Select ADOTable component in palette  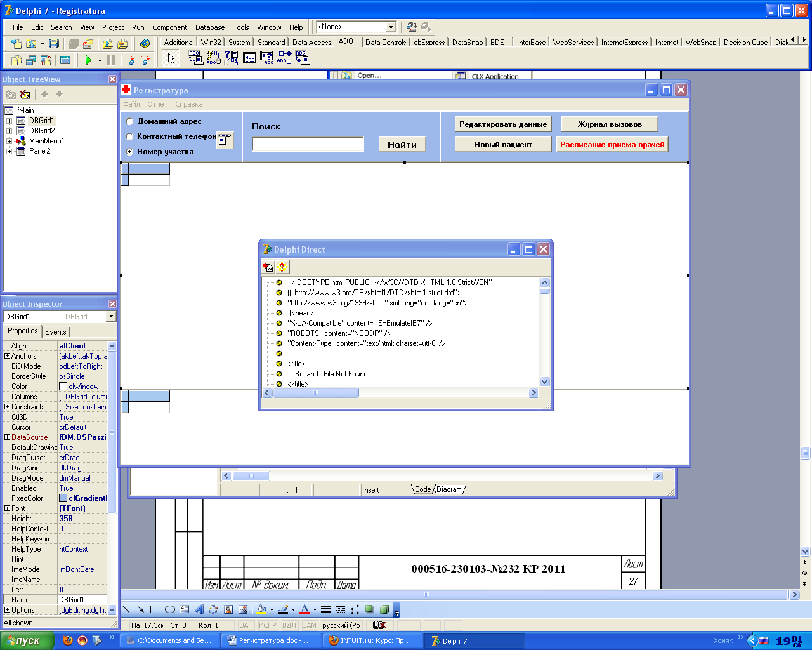[249, 58]
